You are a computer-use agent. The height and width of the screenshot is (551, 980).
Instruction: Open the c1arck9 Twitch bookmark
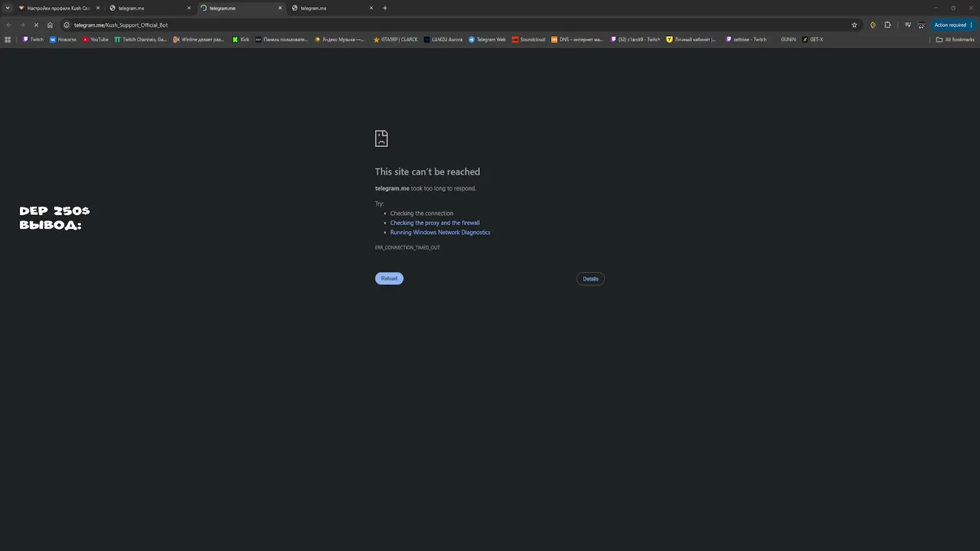(635, 39)
